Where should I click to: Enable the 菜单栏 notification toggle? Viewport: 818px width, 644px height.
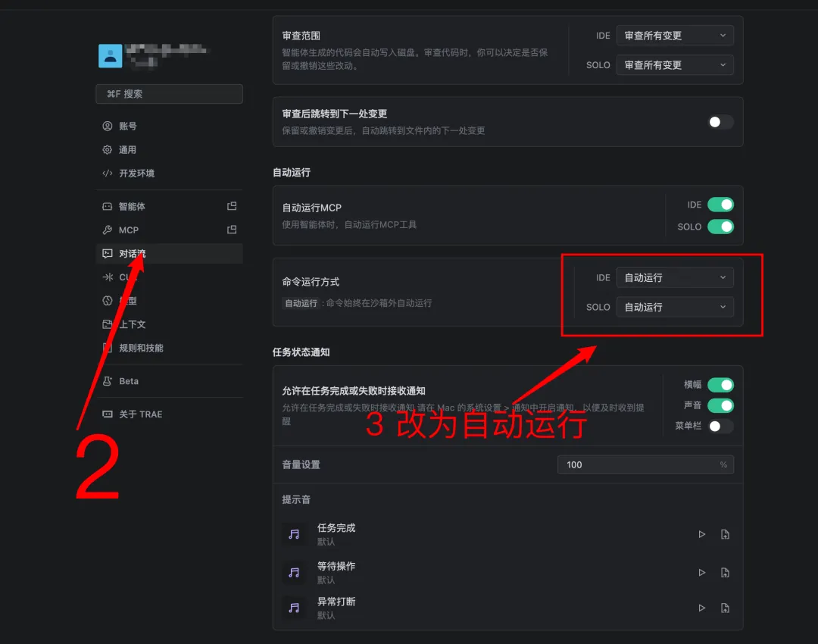tap(720, 426)
